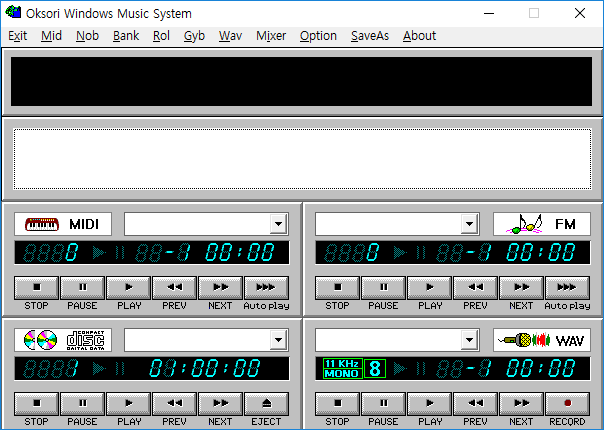Toggle the 8-bit indicator in WAV display
The image size is (604, 430).
coord(375,368)
